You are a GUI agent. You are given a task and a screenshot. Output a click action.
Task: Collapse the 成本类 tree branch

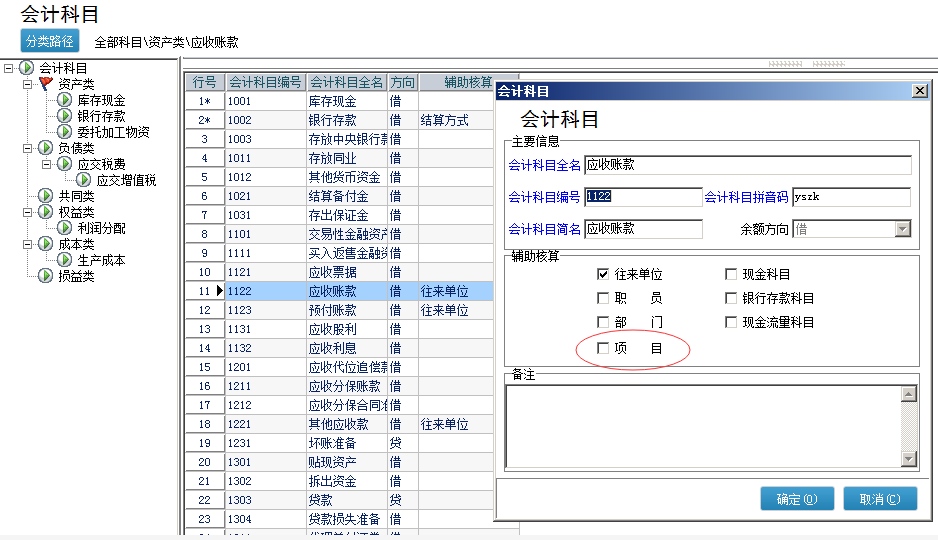(28, 244)
